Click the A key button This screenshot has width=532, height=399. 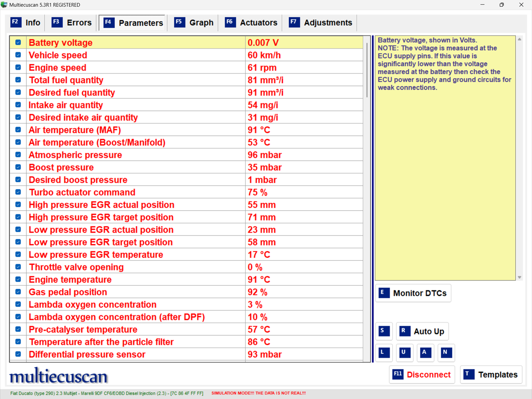point(425,353)
